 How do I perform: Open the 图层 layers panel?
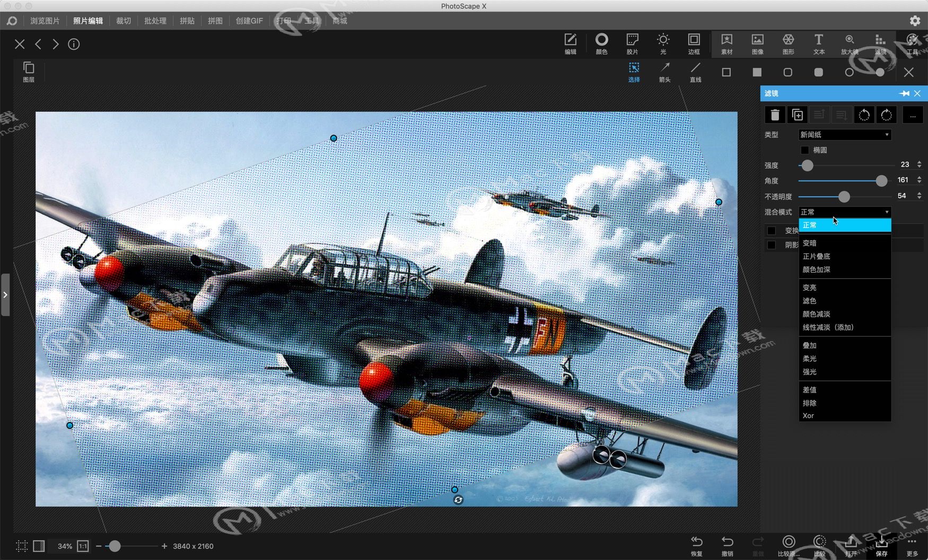tap(29, 72)
